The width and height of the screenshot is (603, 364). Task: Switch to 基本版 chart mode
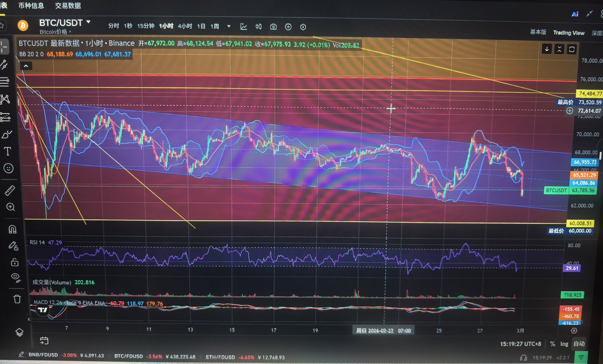point(538,32)
